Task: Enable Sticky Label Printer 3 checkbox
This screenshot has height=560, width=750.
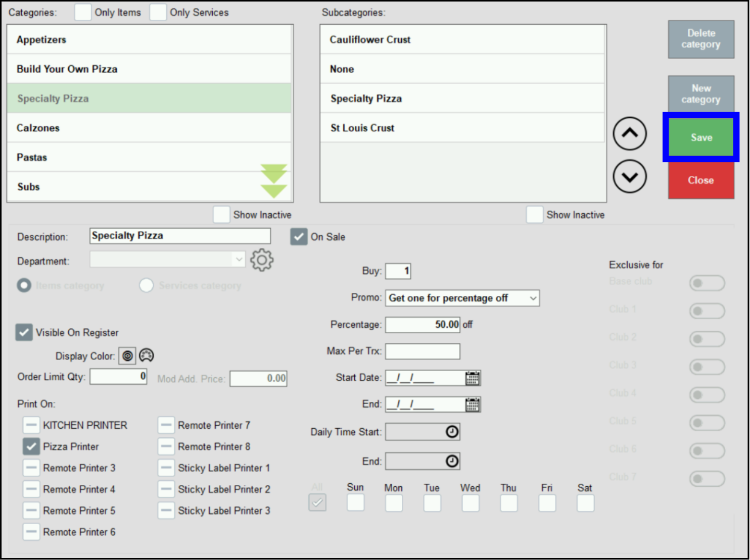Action: tap(166, 511)
